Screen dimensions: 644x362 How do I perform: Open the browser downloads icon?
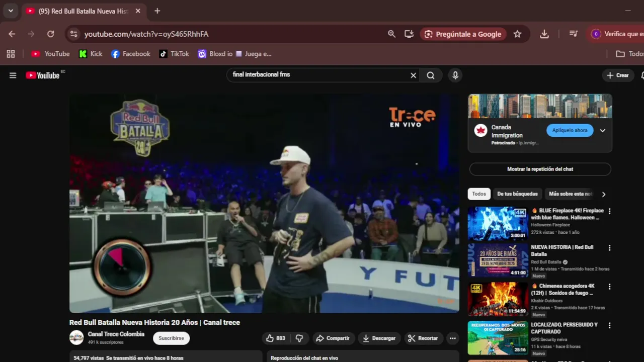point(544,34)
